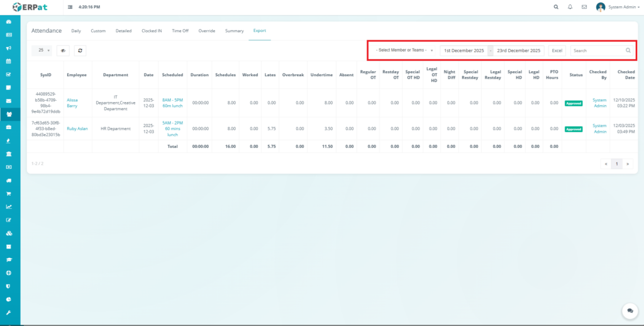
Task: Open the mail envelope icon in header
Action: coord(584,7)
